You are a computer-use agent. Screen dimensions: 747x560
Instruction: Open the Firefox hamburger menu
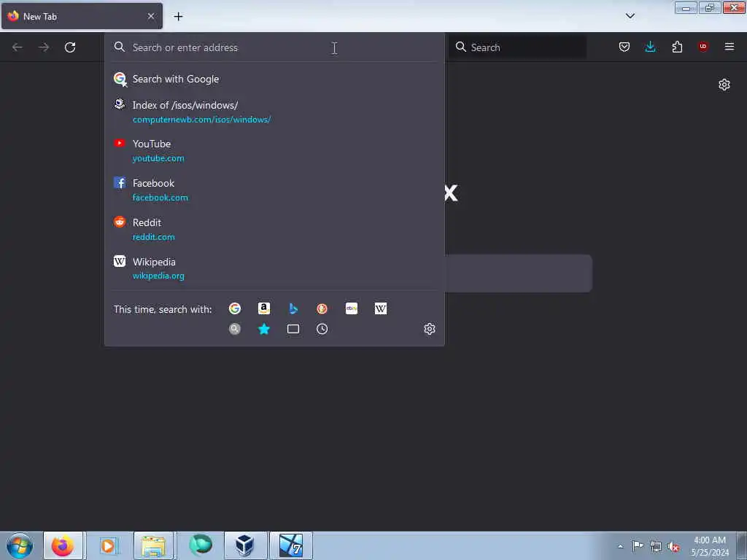click(729, 46)
